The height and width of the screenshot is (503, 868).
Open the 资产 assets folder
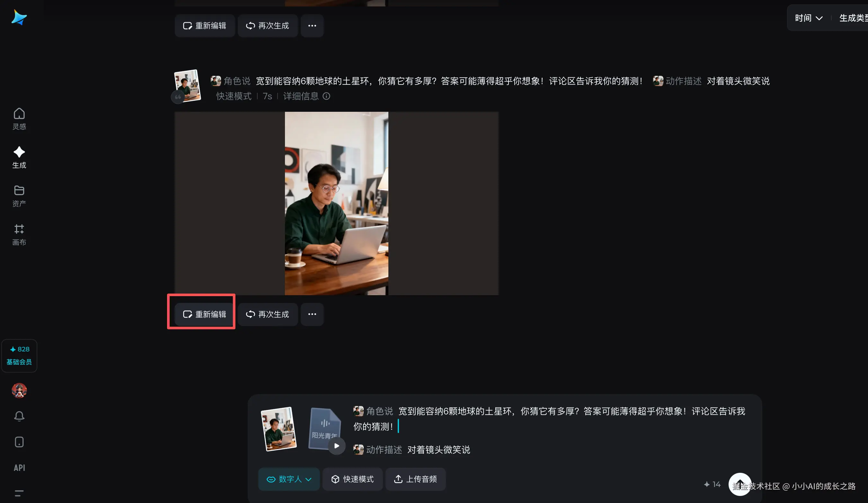click(19, 196)
